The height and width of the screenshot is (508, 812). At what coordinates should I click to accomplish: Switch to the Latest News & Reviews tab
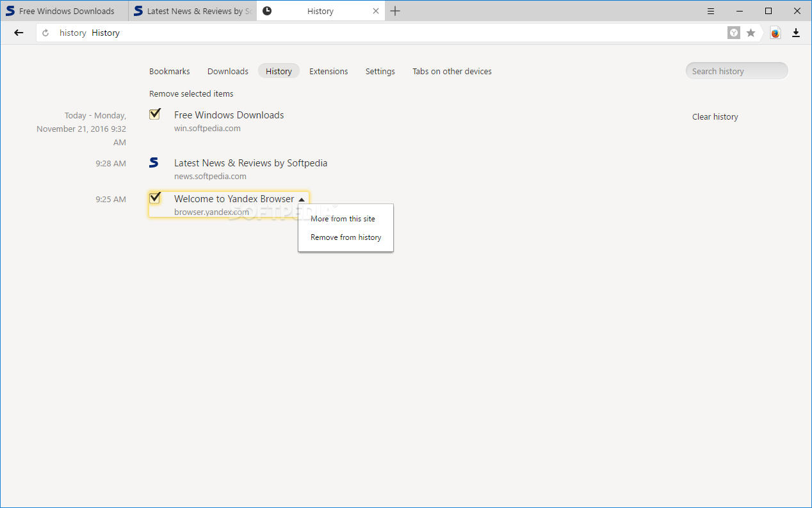pyautogui.click(x=192, y=11)
